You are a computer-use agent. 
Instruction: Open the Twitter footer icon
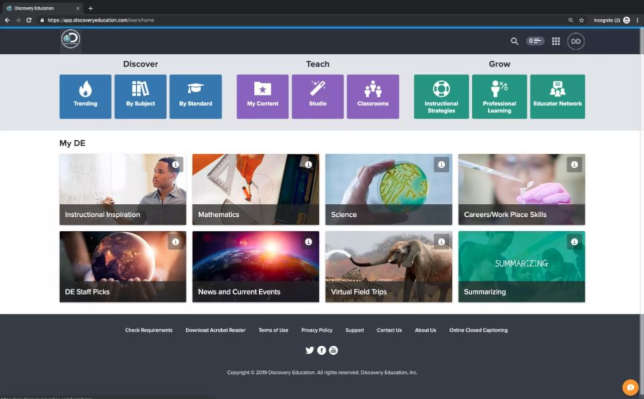[x=310, y=350]
